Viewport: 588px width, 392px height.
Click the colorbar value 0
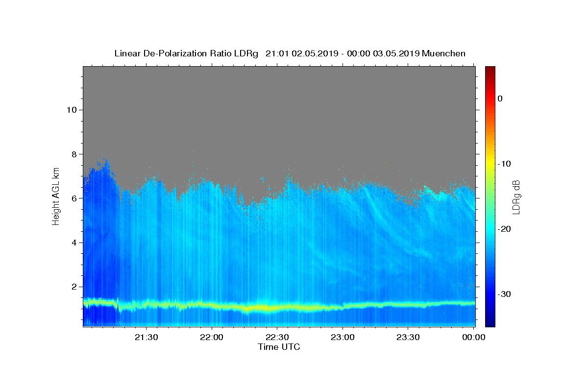pos(500,98)
